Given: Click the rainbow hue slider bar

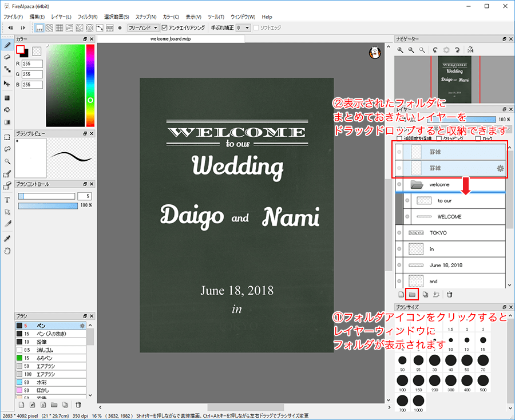Looking at the screenshot, I should tap(90, 86).
